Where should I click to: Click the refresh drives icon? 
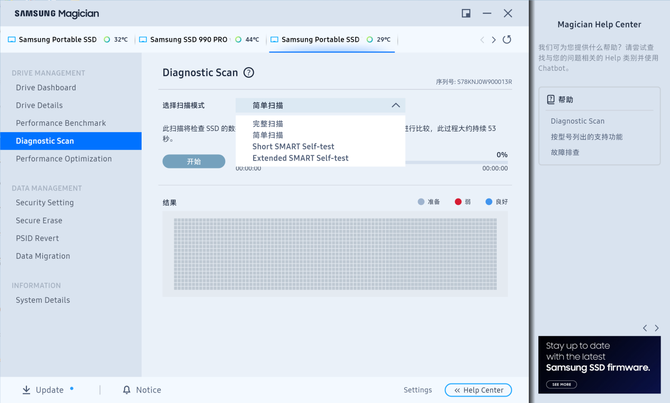click(x=507, y=40)
